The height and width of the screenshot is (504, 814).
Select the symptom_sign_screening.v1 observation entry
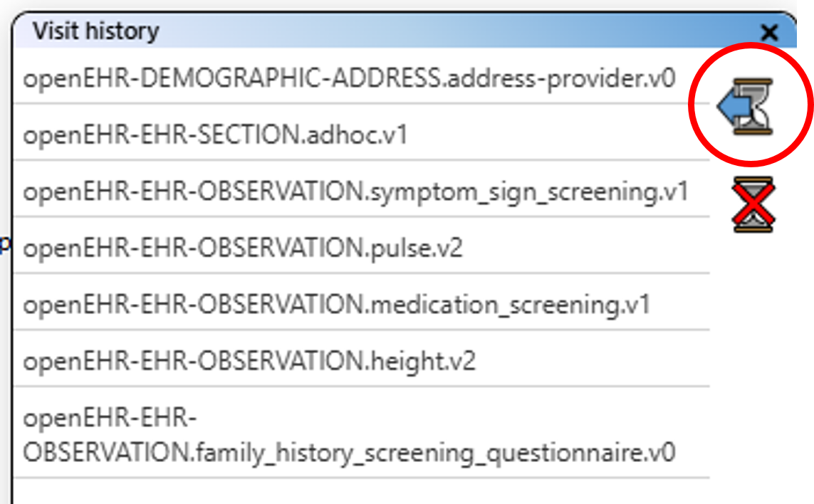pyautogui.click(x=355, y=191)
